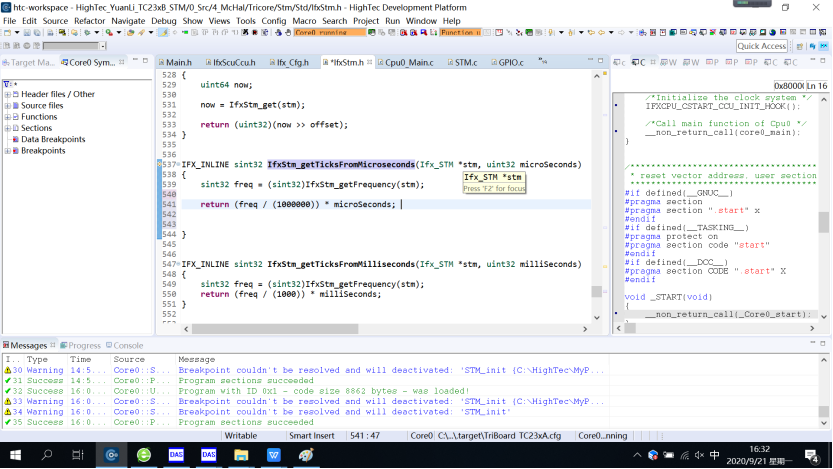Expand the Functions tree node
This screenshot has width=833, height=469.
pyautogui.click(x=7, y=117)
